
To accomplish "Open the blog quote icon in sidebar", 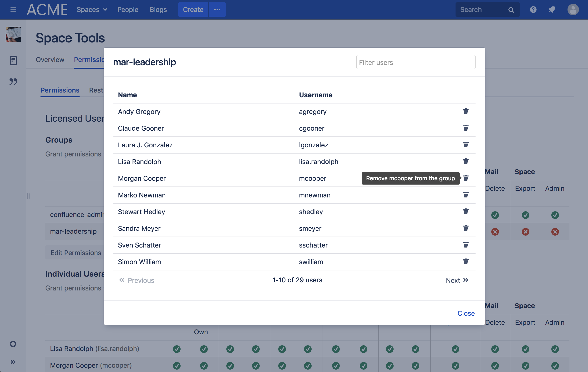I will click(13, 81).
